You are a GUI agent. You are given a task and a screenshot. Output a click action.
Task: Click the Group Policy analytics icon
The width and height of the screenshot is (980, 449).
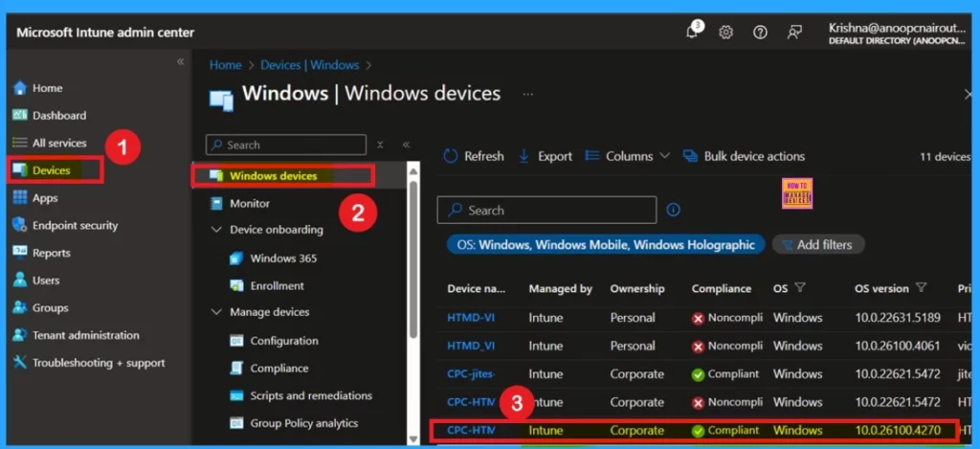click(x=236, y=423)
